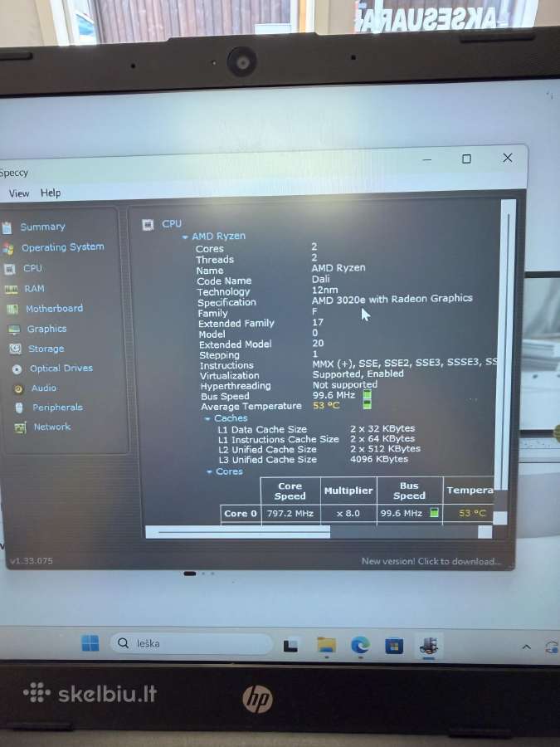Viewport: 560px width, 747px height.
Task: Open Task View from the taskbar
Action: [x=290, y=646]
